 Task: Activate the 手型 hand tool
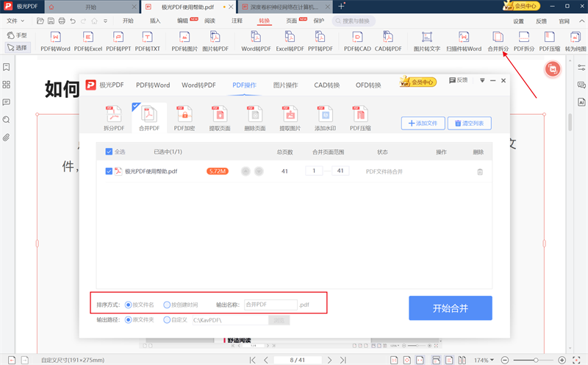tap(17, 35)
